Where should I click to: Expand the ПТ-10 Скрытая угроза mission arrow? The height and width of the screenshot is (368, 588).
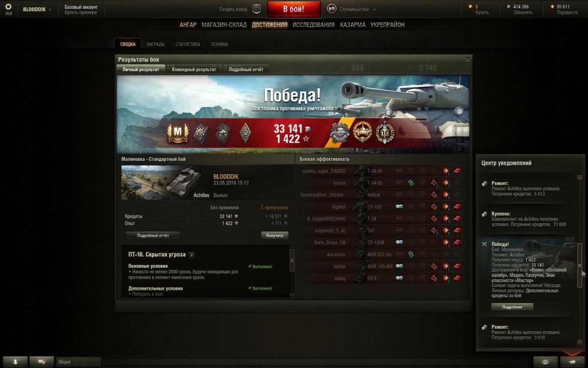(191, 255)
